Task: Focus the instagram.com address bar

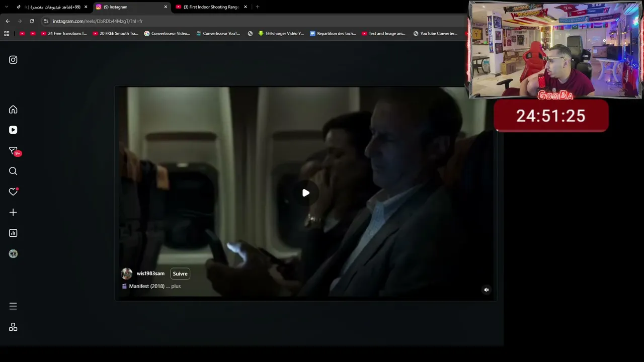Action: point(252,21)
